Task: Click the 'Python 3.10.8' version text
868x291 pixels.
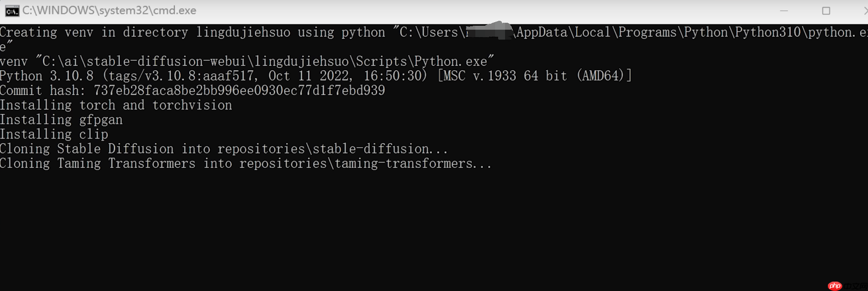Action: click(x=47, y=76)
